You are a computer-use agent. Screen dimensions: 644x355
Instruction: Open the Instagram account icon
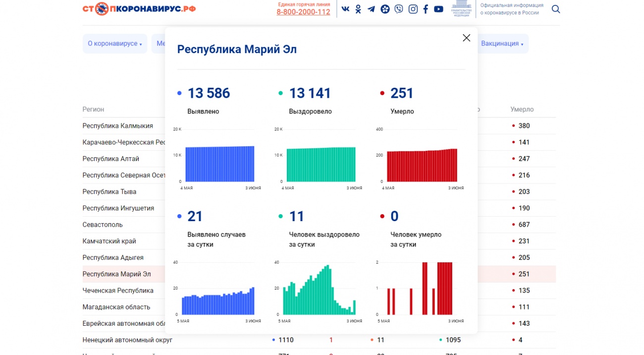tap(413, 9)
